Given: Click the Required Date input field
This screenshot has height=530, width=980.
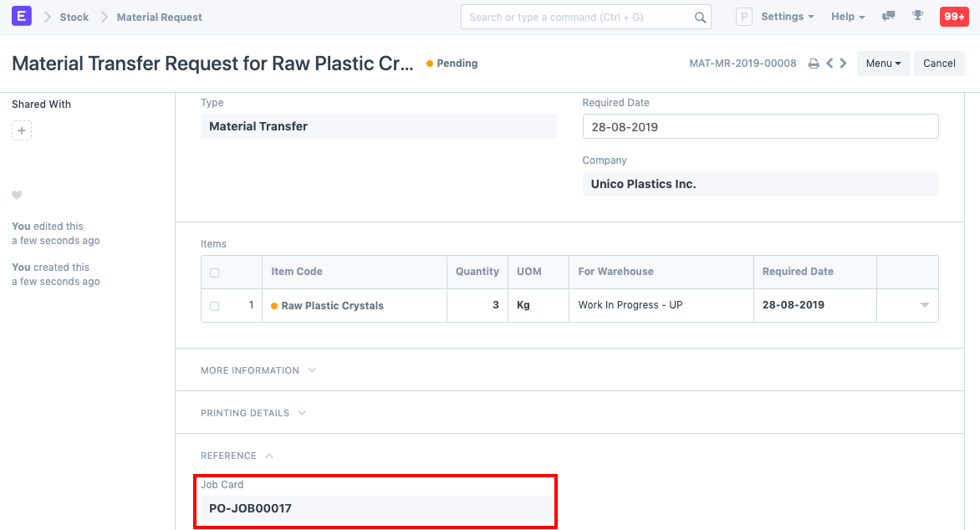Looking at the screenshot, I should tap(760, 126).
